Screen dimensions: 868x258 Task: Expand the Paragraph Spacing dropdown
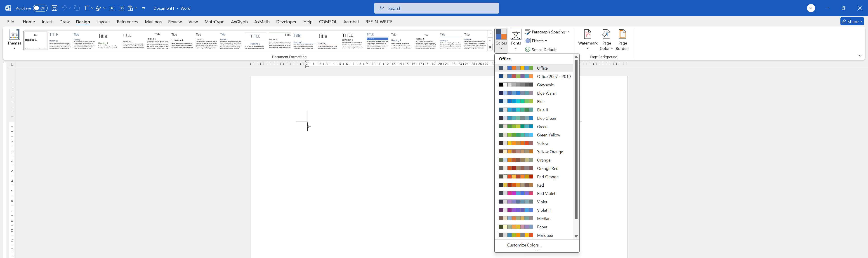[x=547, y=32]
